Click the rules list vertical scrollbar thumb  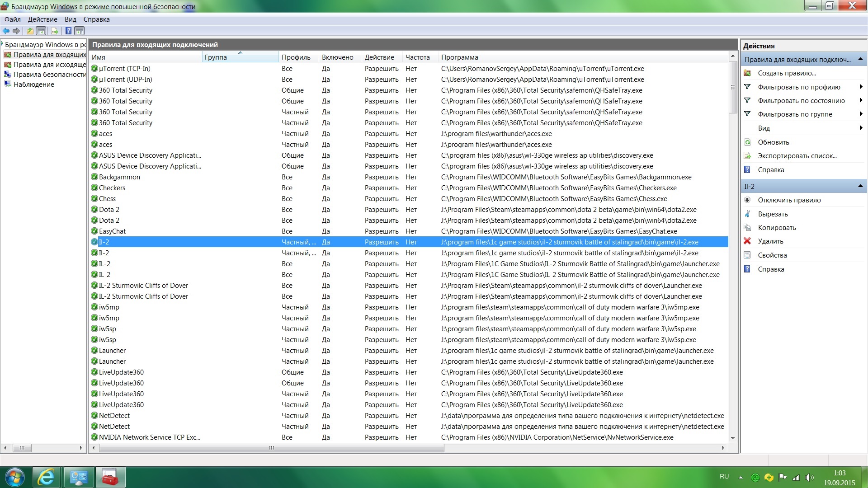pos(733,87)
